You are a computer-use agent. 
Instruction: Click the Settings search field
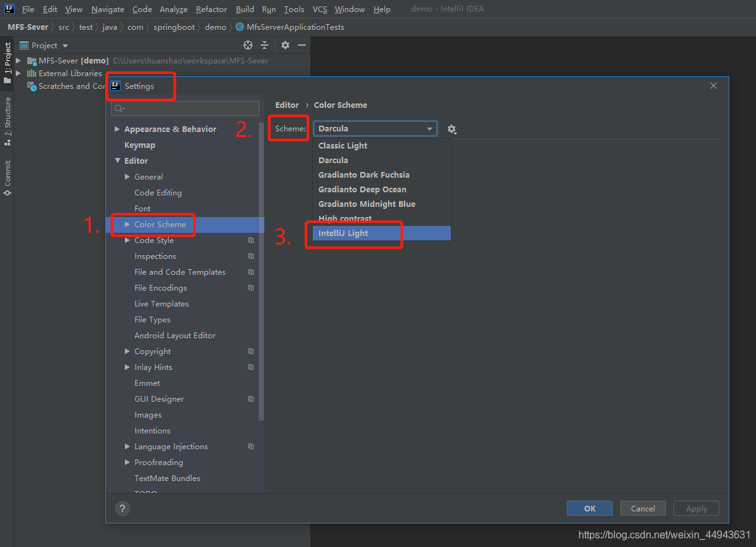click(185, 109)
